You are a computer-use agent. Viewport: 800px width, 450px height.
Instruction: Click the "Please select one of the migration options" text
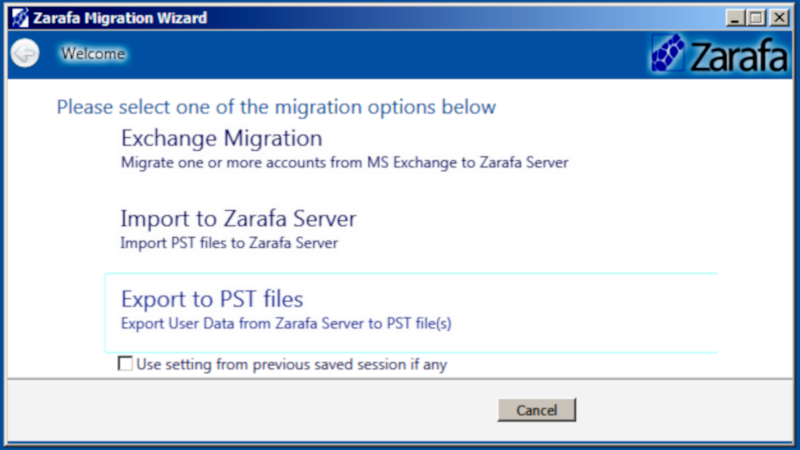[x=276, y=107]
